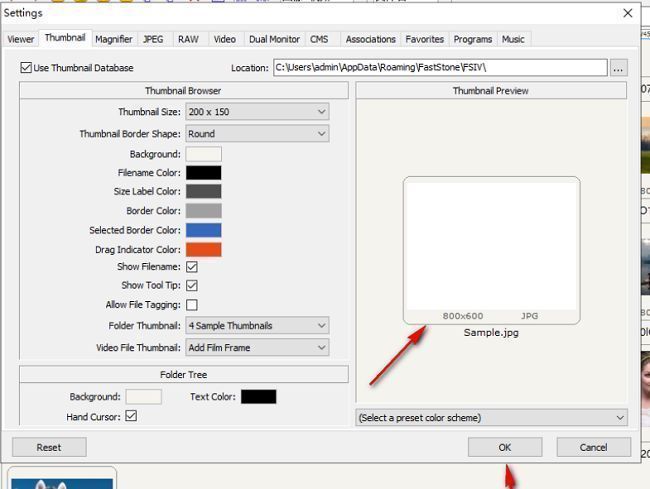The height and width of the screenshot is (489, 650).
Task: Close the Settings dialog window
Action: (x=627, y=13)
